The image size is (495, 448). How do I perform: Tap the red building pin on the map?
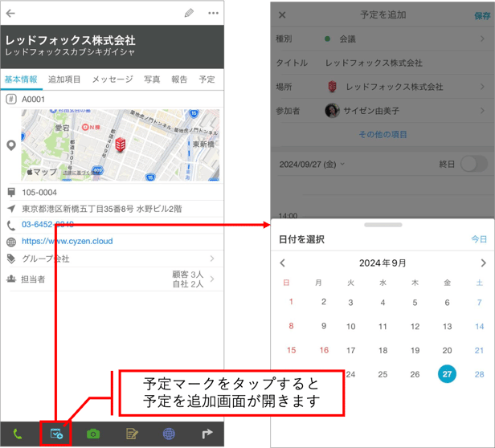click(121, 145)
